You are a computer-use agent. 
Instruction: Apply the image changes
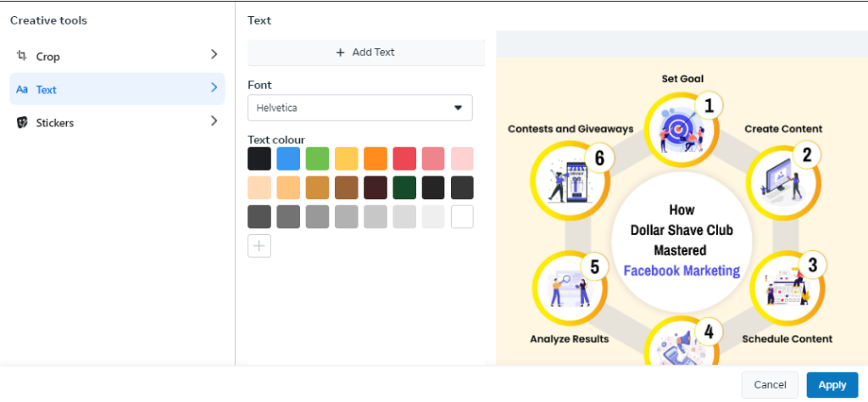(x=832, y=385)
